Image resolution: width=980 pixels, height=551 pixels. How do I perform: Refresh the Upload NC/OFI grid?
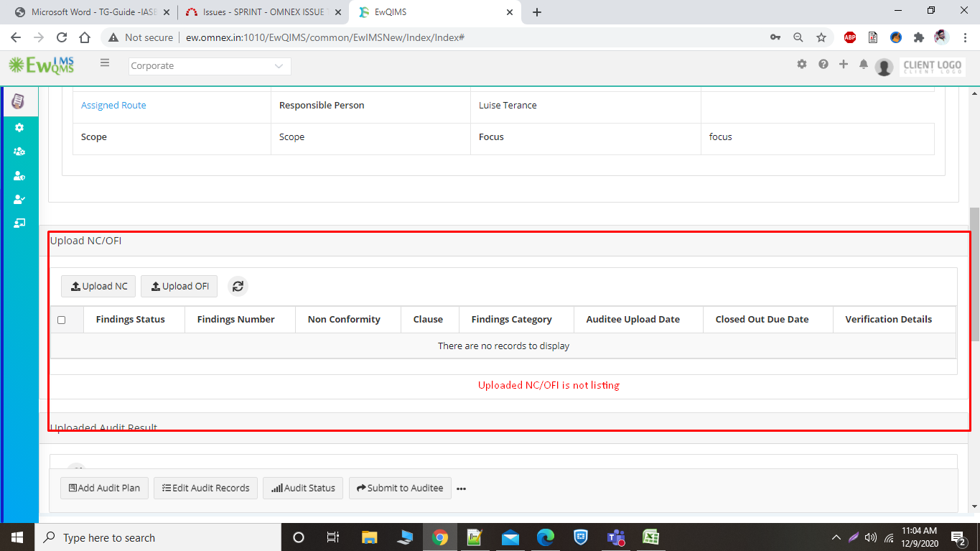pos(238,286)
